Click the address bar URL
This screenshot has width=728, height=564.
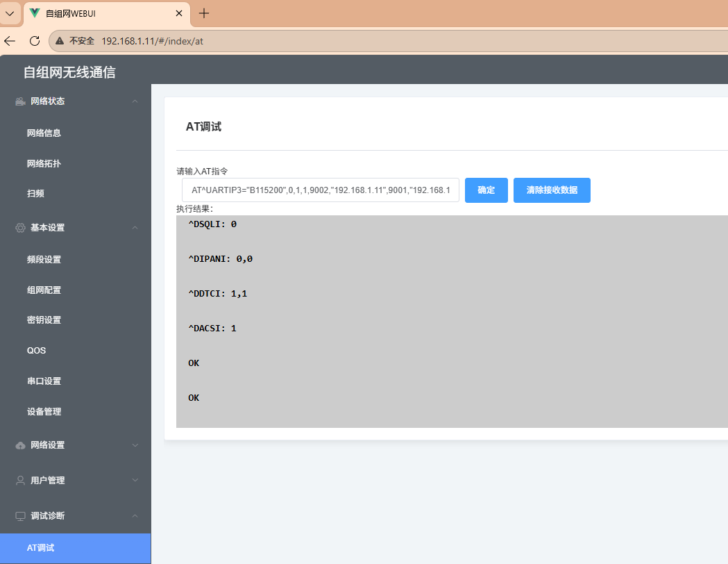(x=152, y=41)
